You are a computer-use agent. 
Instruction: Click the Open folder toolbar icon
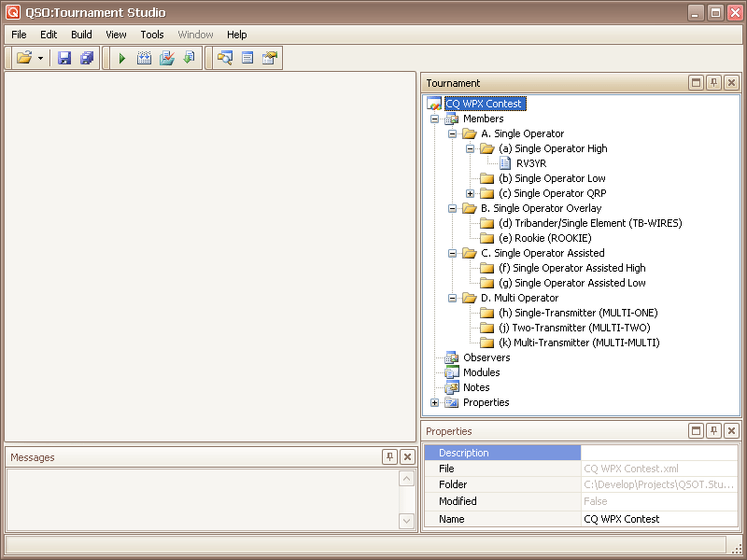[x=24, y=58]
